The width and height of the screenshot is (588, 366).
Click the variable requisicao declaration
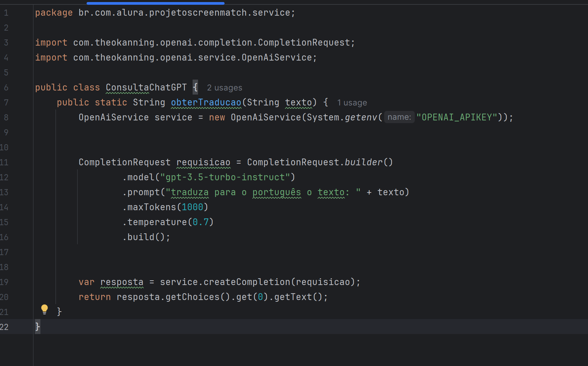click(203, 162)
